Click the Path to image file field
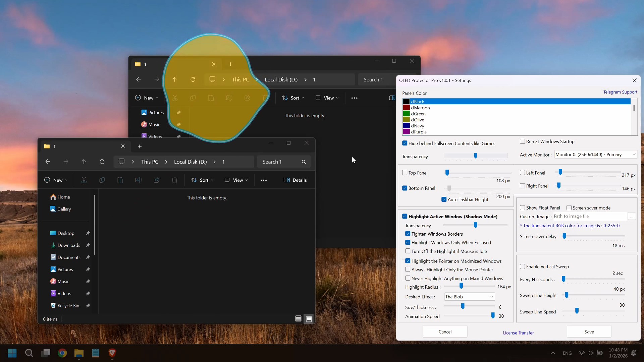Screen dimensions: 644x362 (x=590, y=216)
